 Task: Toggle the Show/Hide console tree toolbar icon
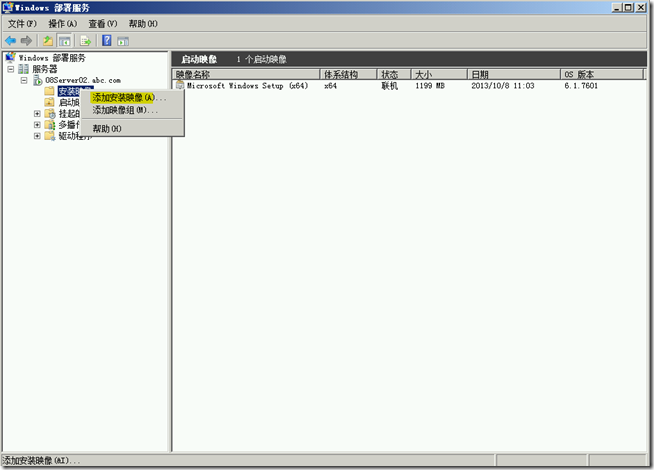(65, 41)
